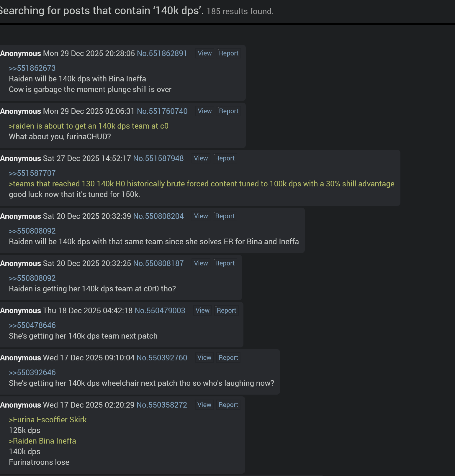Click greentext '>raiden is about to get an 140k dps team at c0'
This screenshot has width=455, height=476.
[x=89, y=126]
